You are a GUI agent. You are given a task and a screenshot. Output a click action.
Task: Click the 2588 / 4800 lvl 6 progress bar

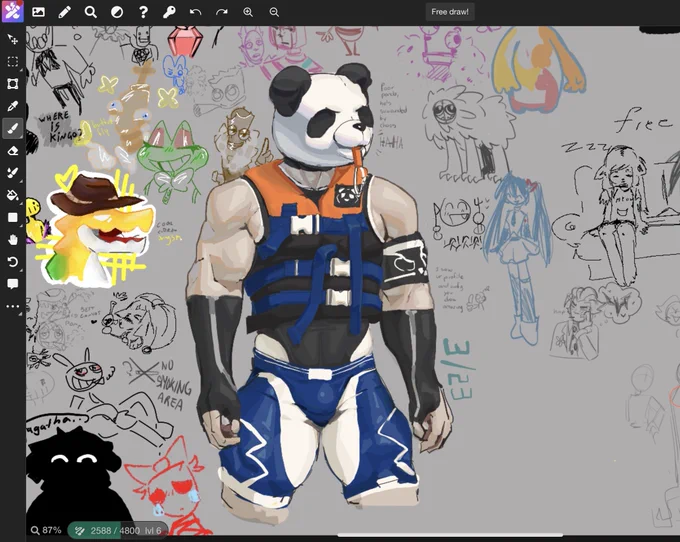[x=117, y=530]
